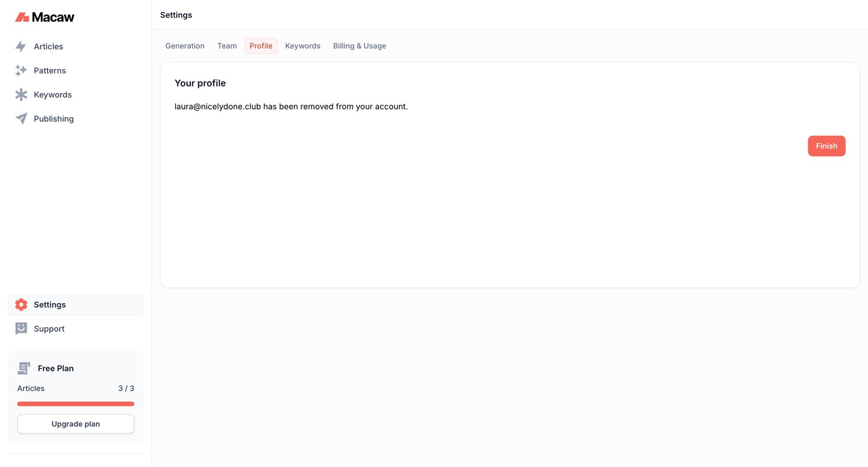Viewport: 868px width, 467px height.
Task: Click the Articles lightning bolt icon
Action: (21, 46)
